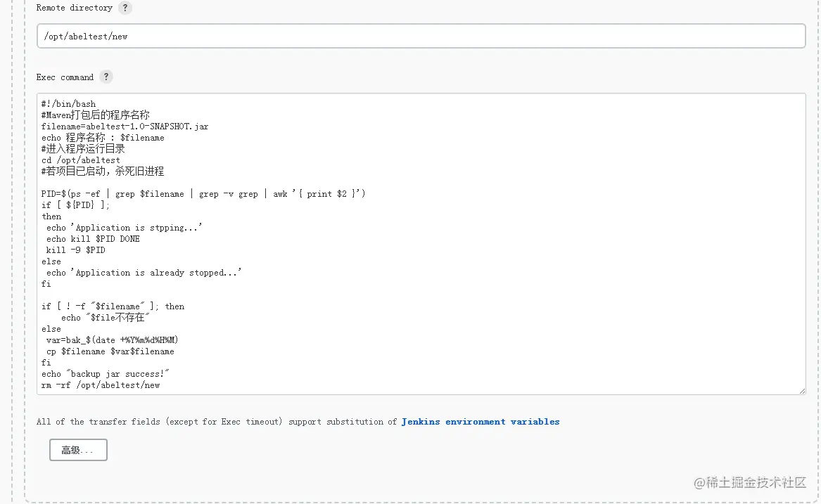Viewport: 821px width, 504px height.
Task: Focus the Remote directory path field
Action: click(x=421, y=36)
